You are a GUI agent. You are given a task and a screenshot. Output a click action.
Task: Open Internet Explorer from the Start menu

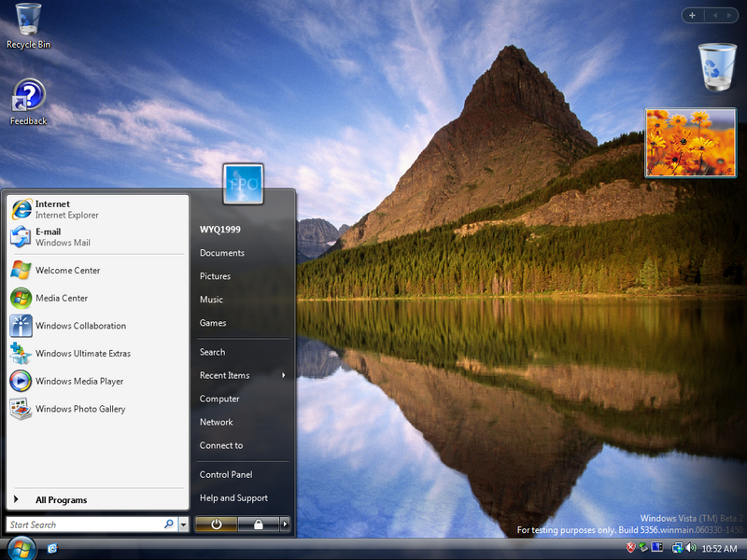(x=65, y=209)
